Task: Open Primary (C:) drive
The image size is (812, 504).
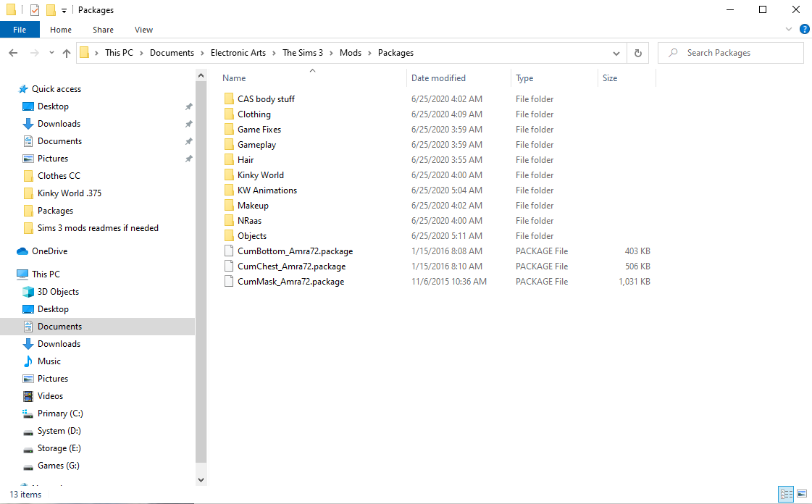Action: 60,413
